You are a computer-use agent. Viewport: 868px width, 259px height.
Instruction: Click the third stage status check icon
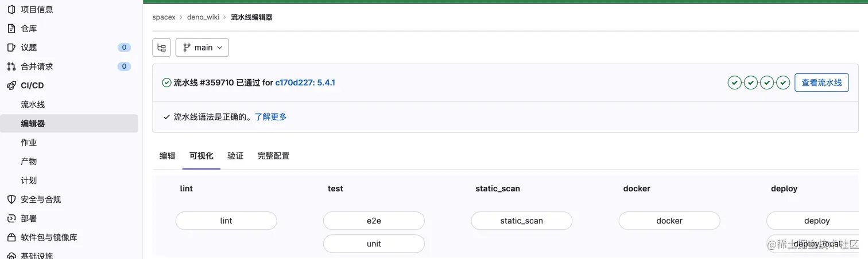coord(767,83)
